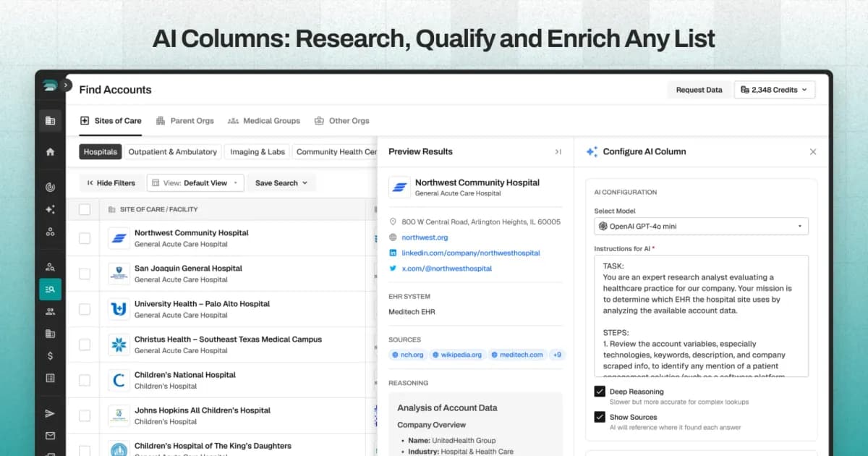Click the Hide Filters button
The width and height of the screenshot is (868, 456).
[111, 183]
